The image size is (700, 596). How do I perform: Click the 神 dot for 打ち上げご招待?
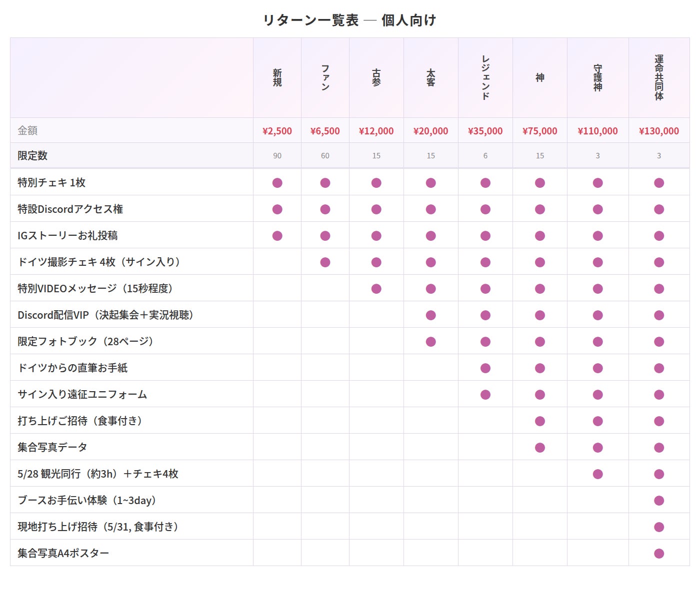pos(539,421)
